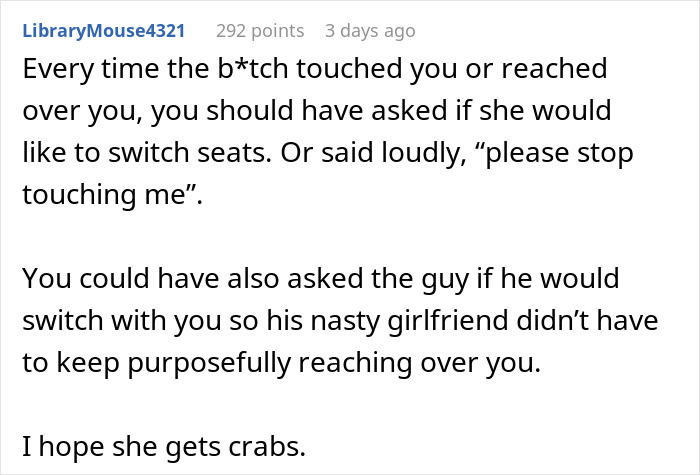Click the "3 days ago" timestamp
Image resolution: width=700 pixels, height=475 pixels.
point(370,31)
